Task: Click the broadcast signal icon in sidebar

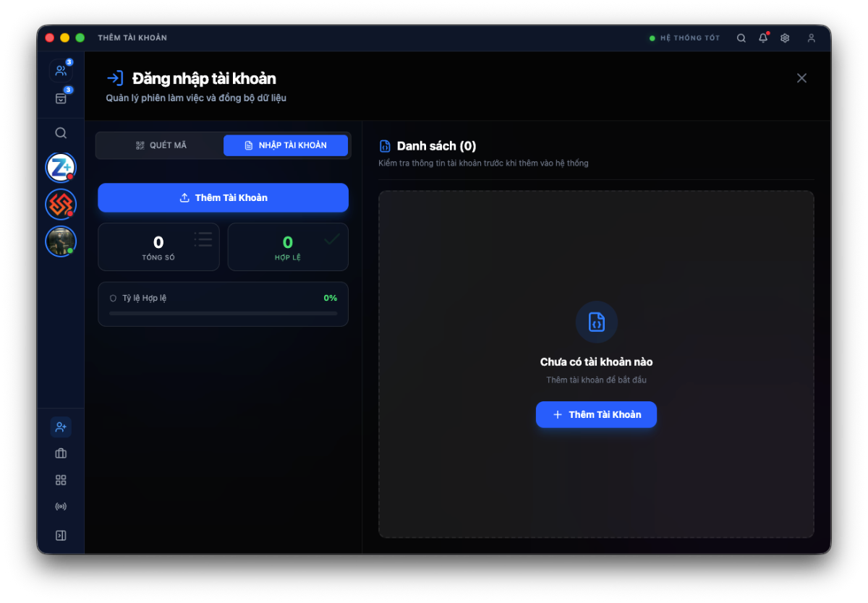Action: point(61,507)
